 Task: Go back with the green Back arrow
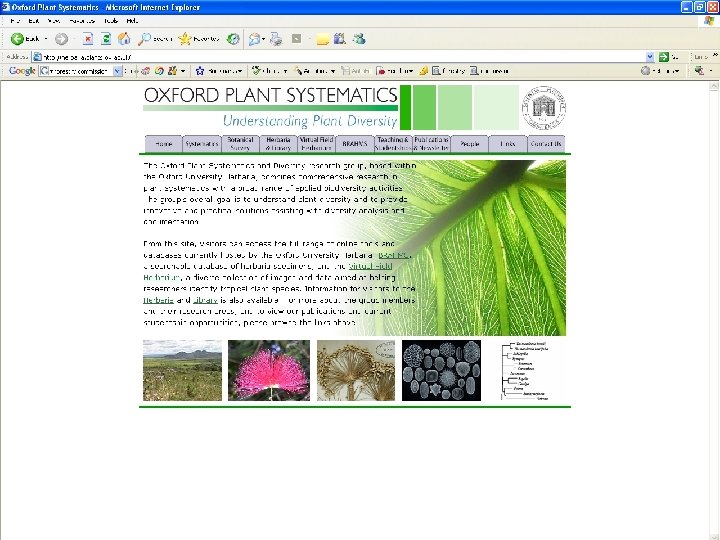point(17,39)
